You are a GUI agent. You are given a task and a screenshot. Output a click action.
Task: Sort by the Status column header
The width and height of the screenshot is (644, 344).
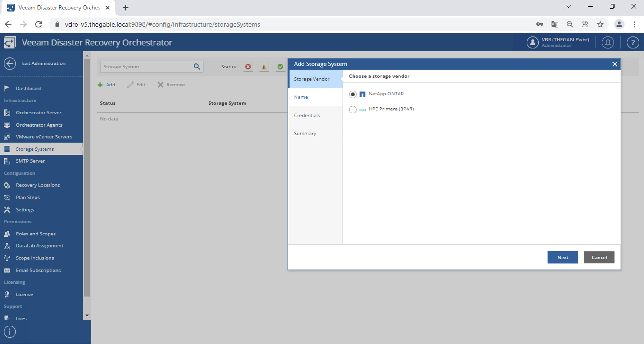click(108, 103)
